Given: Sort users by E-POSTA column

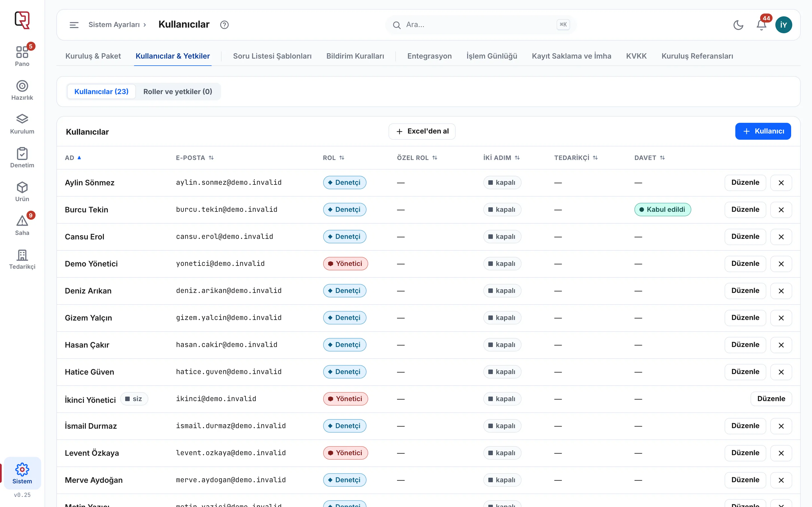Looking at the screenshot, I should 195,158.
